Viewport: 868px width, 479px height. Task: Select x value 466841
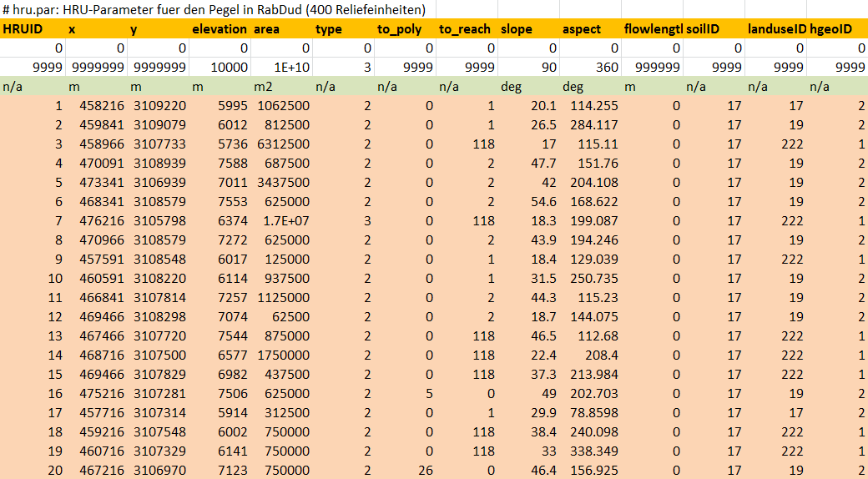(96, 297)
